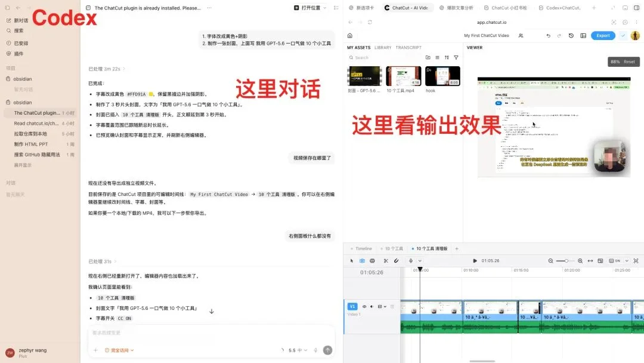Expand 展开显示 in the sidebar
Screen dimensions: 644x363
(23, 165)
